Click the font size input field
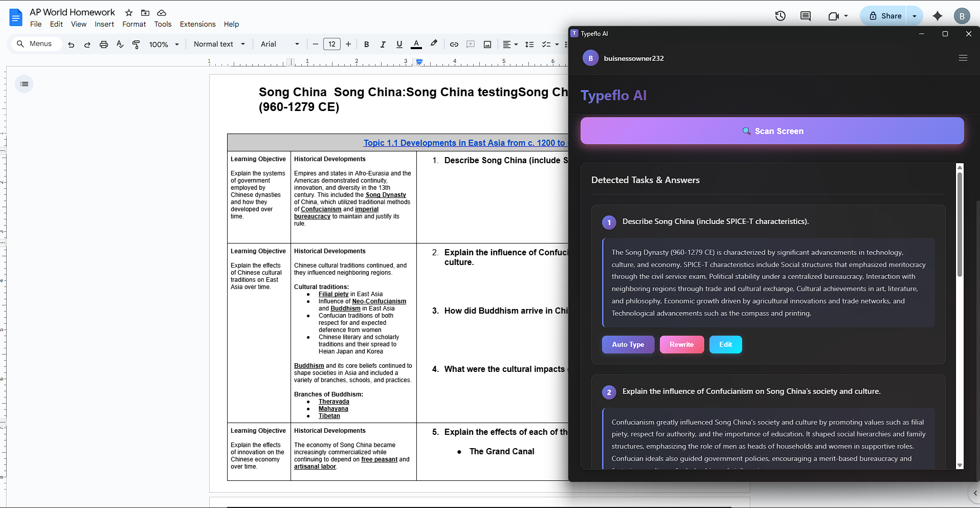Screen dimensions: 980x508 tap(332, 44)
